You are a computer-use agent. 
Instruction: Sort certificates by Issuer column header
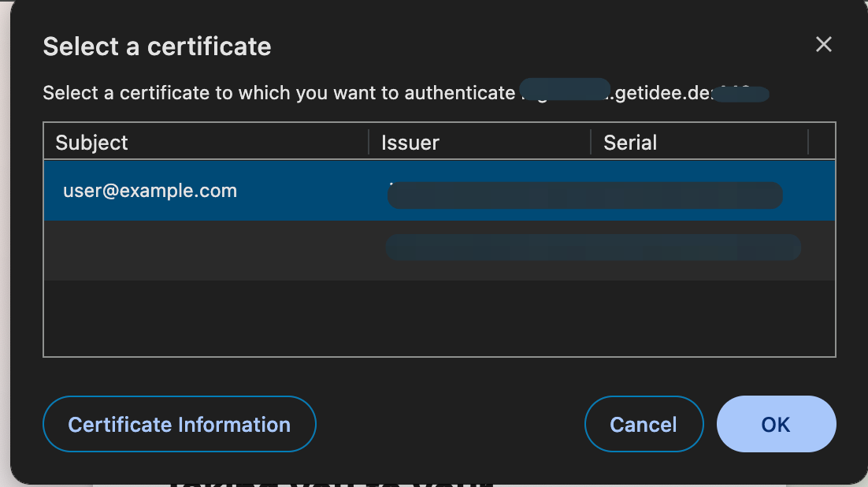(x=410, y=143)
